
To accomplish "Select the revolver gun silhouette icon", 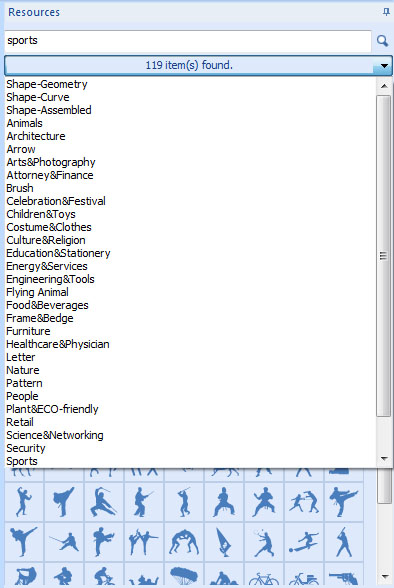I will pos(344,576).
